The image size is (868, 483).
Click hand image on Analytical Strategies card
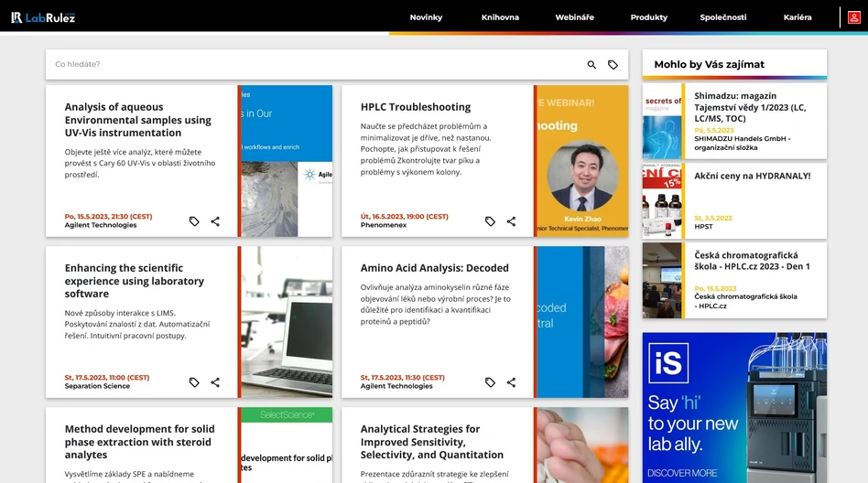pos(582,445)
